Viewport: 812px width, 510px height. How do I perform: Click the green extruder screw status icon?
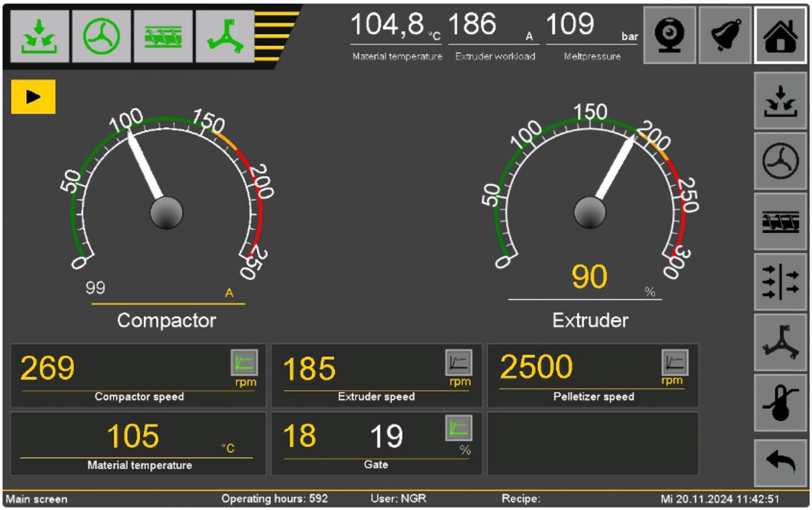(x=163, y=36)
